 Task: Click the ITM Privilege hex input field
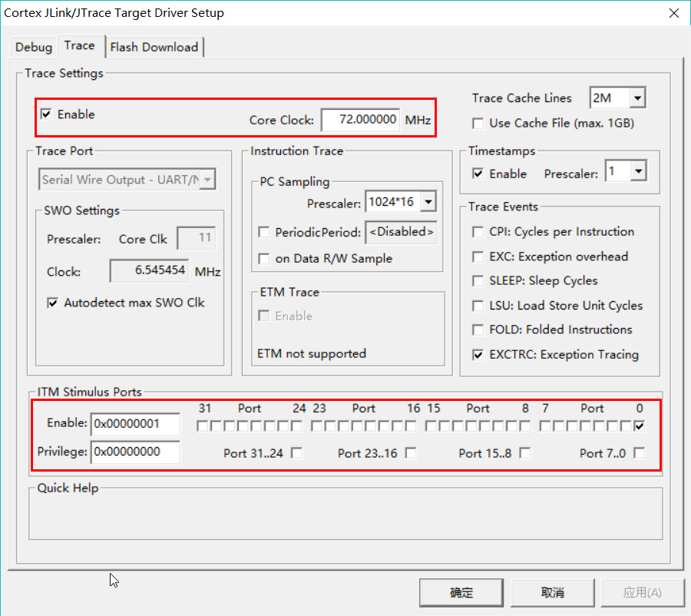(x=135, y=452)
